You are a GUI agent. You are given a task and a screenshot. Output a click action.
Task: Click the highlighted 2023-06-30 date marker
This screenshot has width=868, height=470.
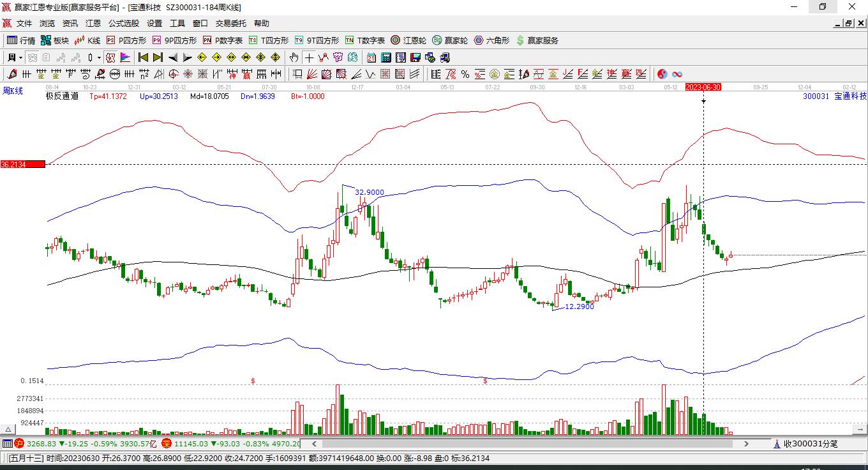coord(703,87)
